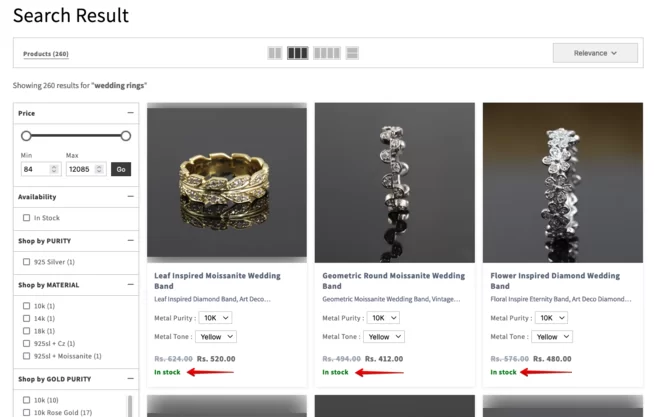Click the struck-through Rs. 576.00 price
654x417 pixels.
510,359
